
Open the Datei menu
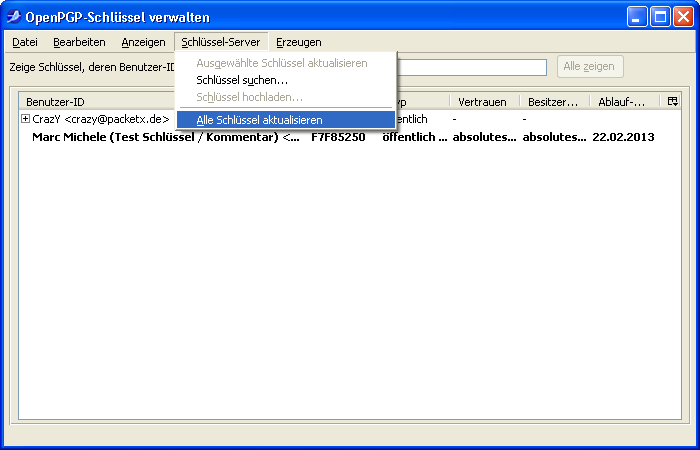(25, 42)
